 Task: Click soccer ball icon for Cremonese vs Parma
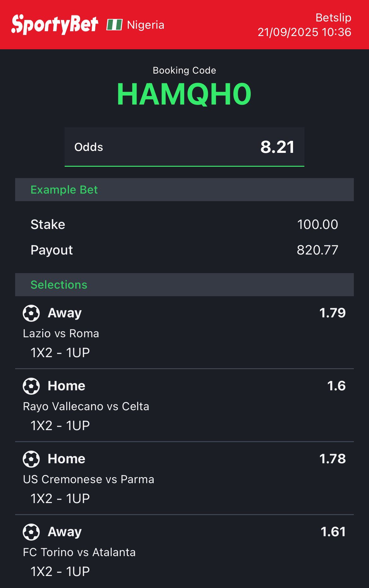tap(31, 459)
